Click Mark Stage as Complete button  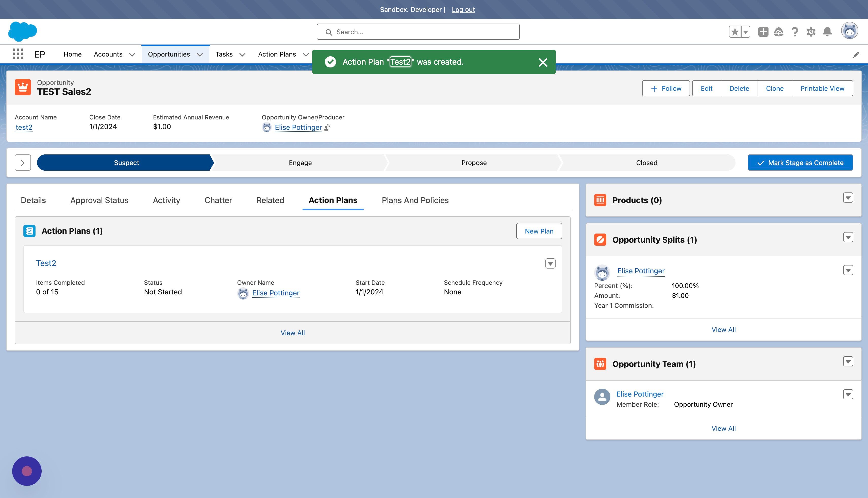coord(800,163)
